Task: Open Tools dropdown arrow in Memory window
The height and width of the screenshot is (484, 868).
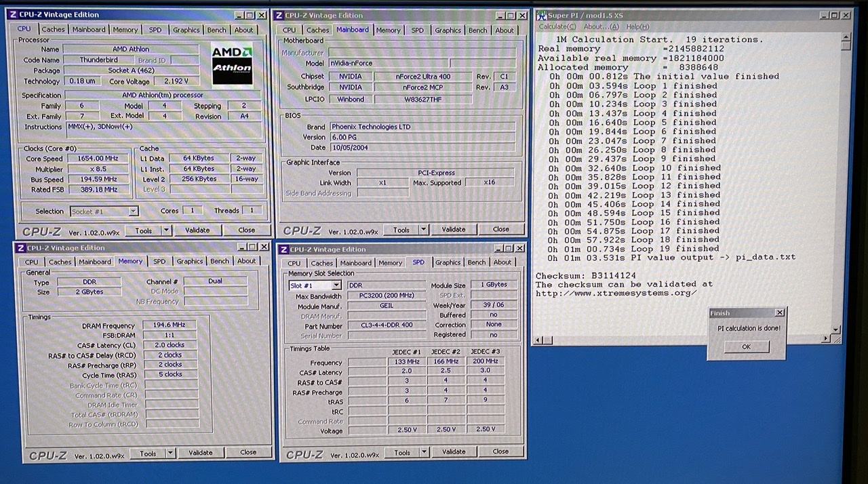Action: click(170, 453)
